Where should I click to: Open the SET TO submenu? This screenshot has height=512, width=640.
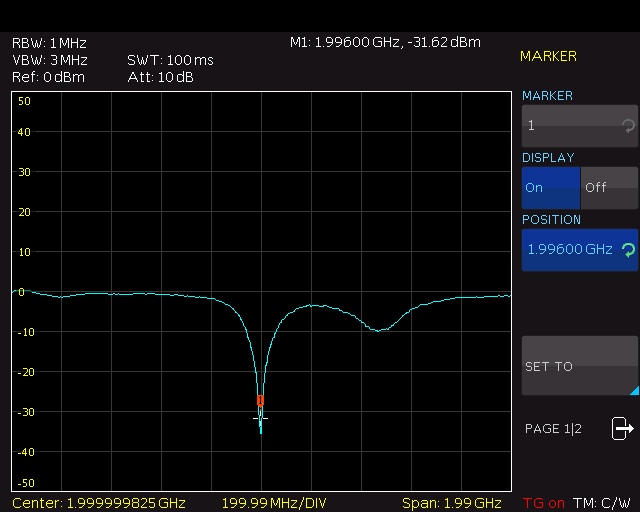tap(579, 366)
